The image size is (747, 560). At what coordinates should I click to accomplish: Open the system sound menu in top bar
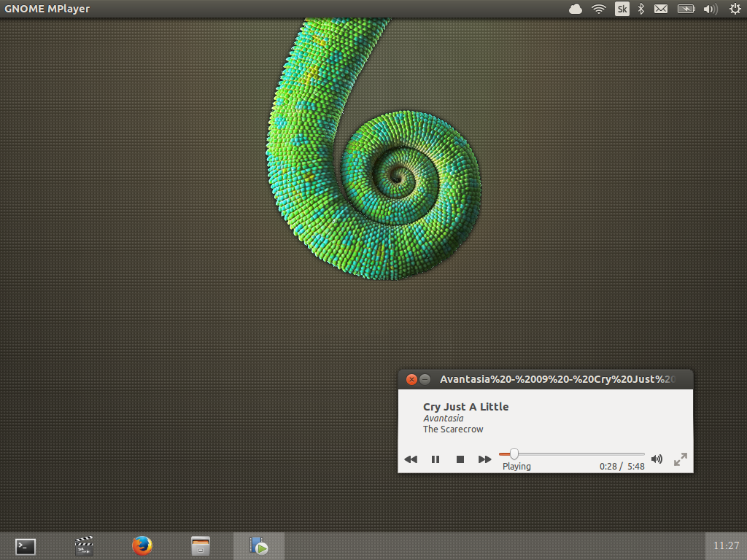tap(710, 9)
